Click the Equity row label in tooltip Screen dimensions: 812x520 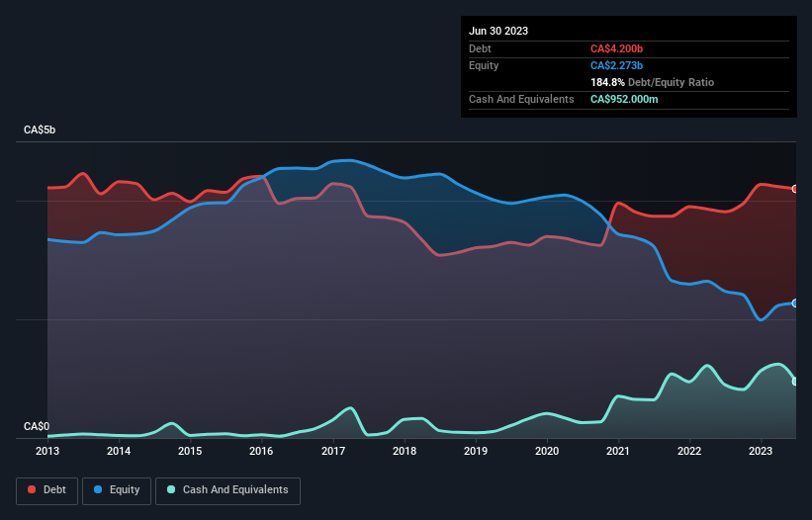(484, 65)
